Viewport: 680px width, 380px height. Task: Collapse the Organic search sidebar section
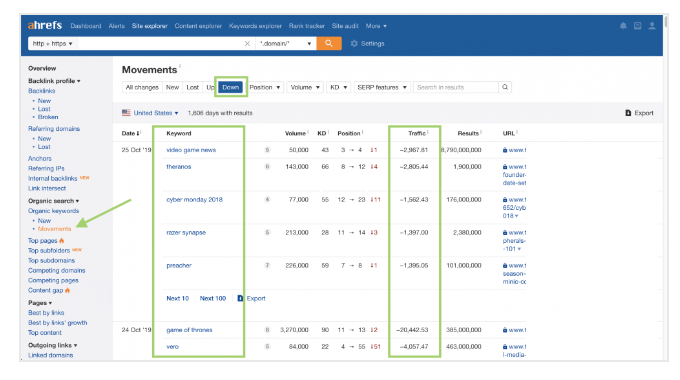54,201
